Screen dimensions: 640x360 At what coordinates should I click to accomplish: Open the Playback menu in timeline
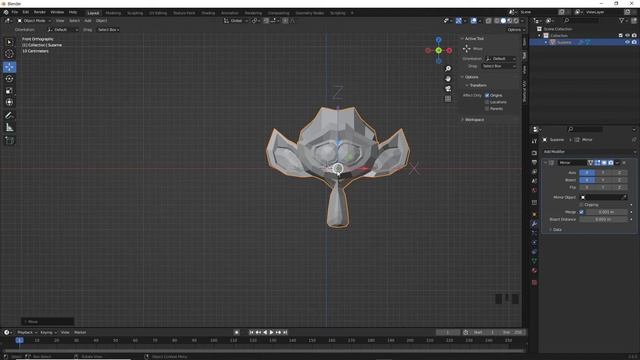(x=27, y=332)
